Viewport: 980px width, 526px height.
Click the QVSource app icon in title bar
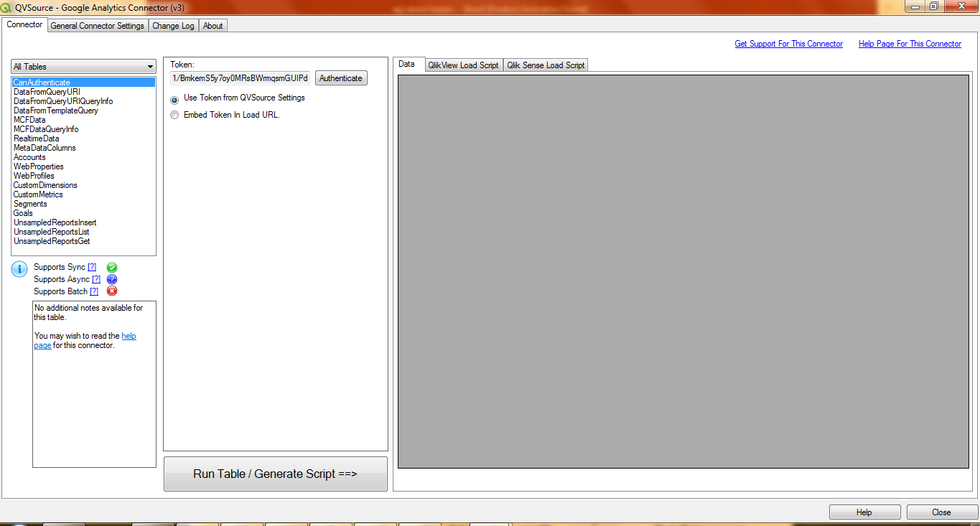[6, 7]
